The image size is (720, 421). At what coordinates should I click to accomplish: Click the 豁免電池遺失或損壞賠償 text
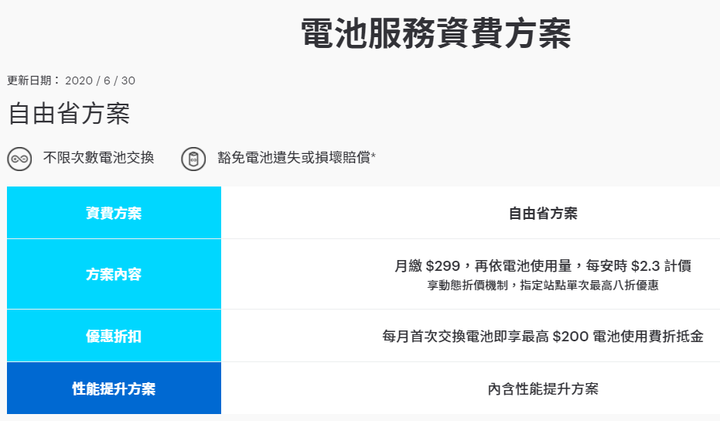(294, 158)
